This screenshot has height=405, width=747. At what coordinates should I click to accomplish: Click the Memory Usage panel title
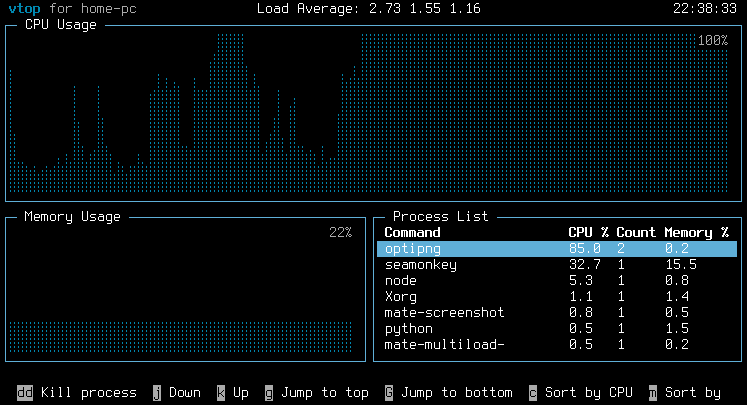click(x=72, y=217)
